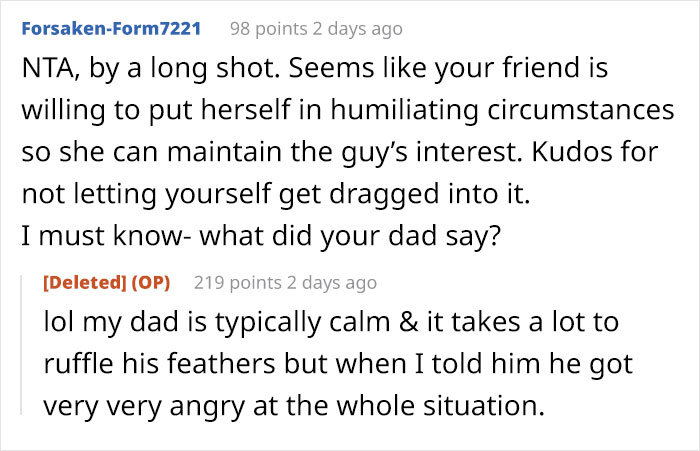
Task: Open the Forsaken-Form7221 user profile
Action: (110, 29)
